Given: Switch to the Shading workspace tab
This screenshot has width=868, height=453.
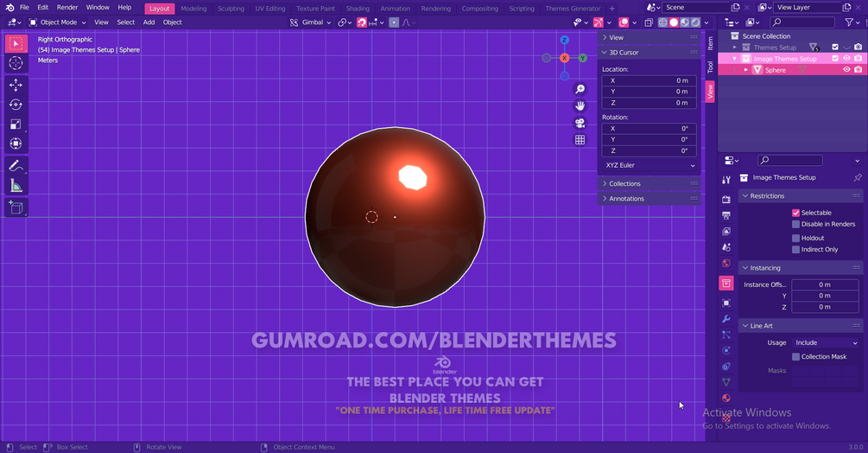Looking at the screenshot, I should tap(358, 9).
